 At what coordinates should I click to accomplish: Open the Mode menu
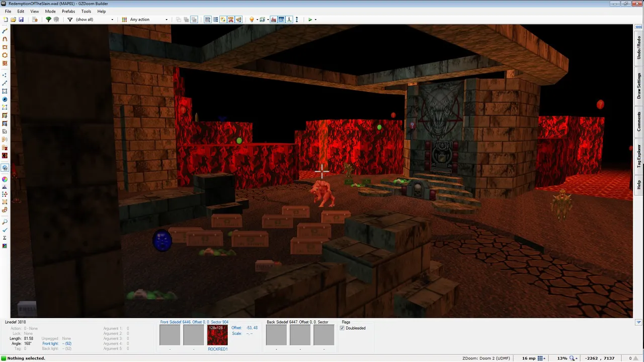50,11
